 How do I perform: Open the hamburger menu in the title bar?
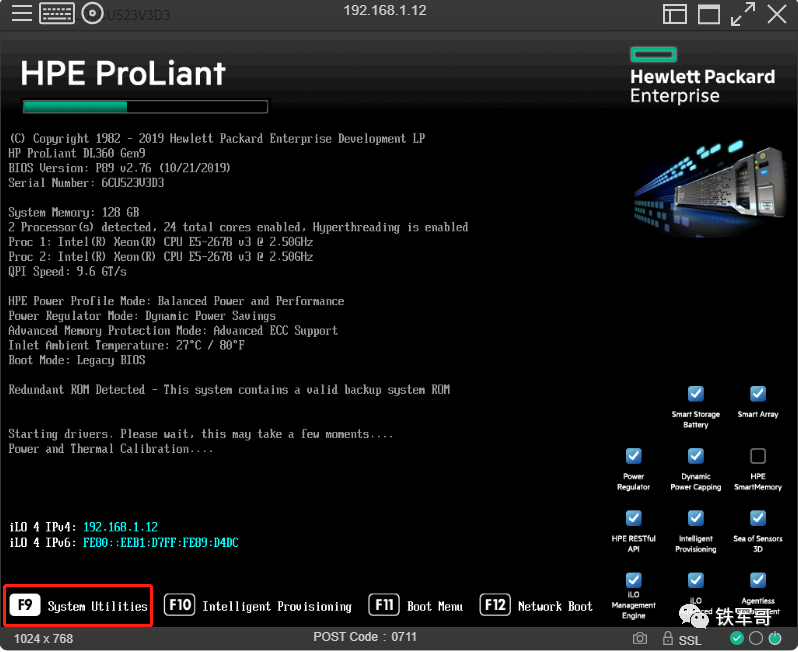21,13
